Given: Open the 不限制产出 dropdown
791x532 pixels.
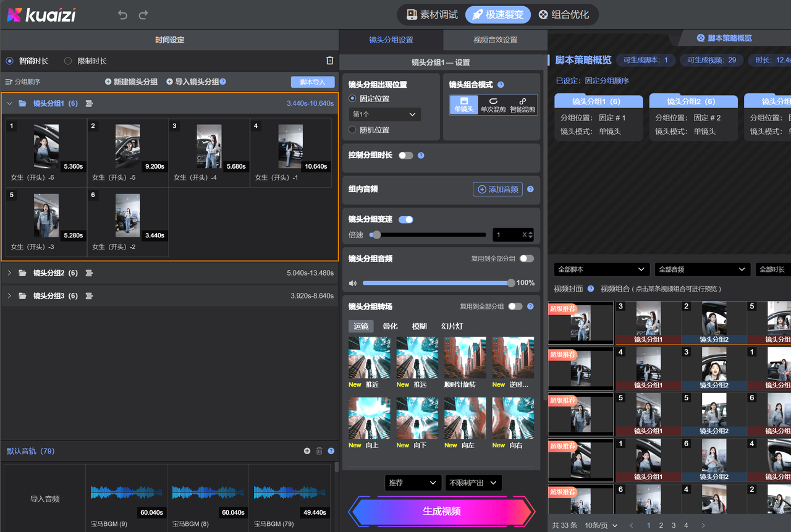Looking at the screenshot, I should pos(473,483).
